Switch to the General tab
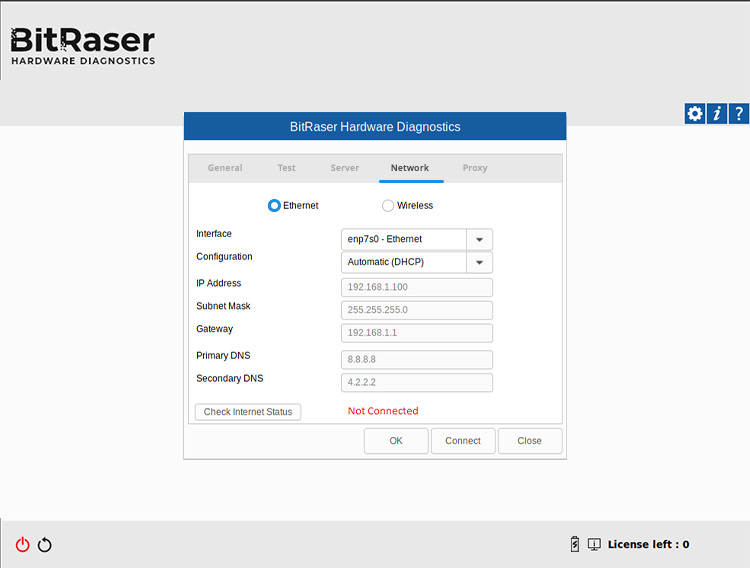Screen dimensions: 750x568 [225, 168]
